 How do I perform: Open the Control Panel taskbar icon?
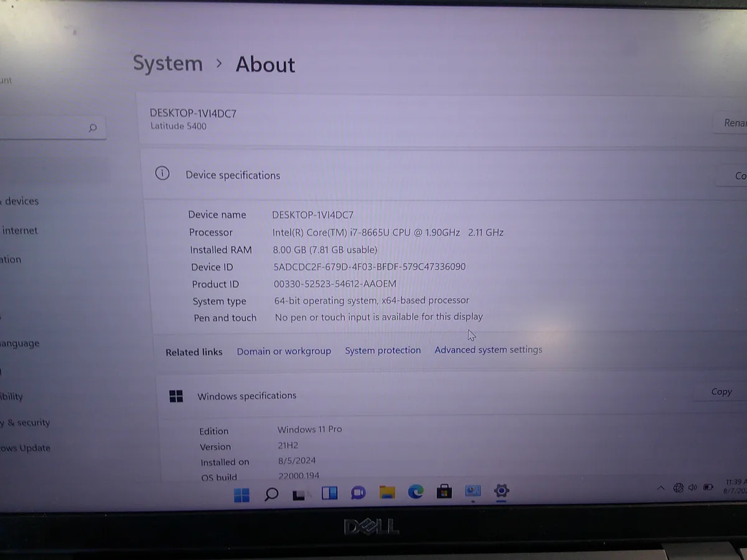473,491
